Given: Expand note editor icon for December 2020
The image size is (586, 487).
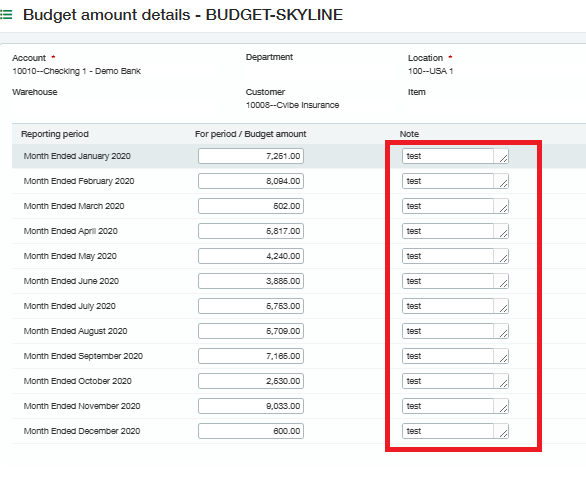Looking at the screenshot, I should click(501, 431).
